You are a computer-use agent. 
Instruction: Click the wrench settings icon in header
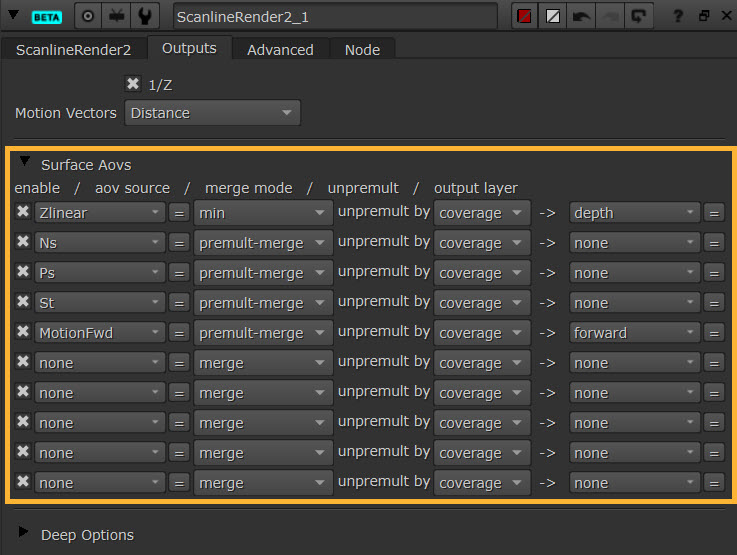(145, 17)
